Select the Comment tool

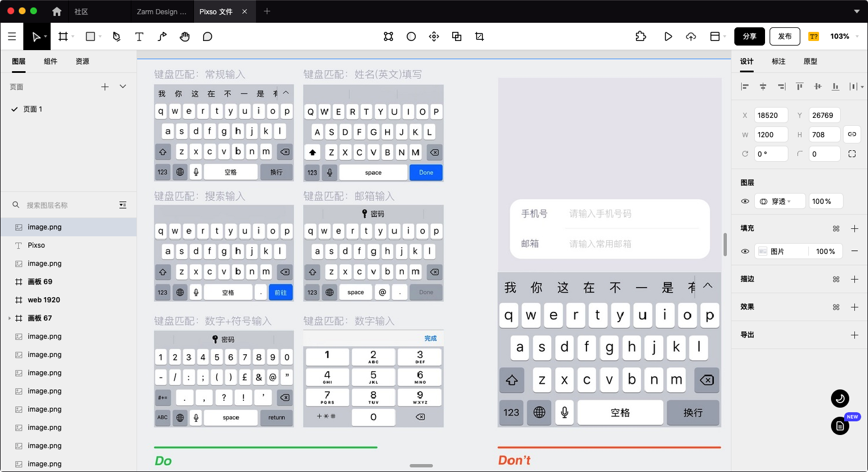(208, 36)
